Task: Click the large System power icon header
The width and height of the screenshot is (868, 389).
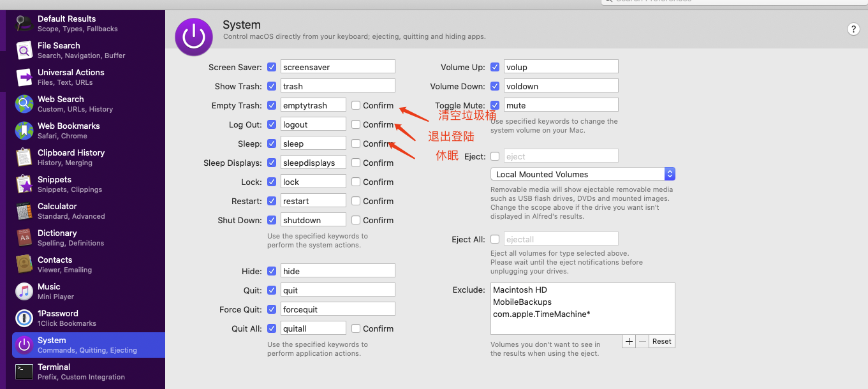Action: pos(194,37)
